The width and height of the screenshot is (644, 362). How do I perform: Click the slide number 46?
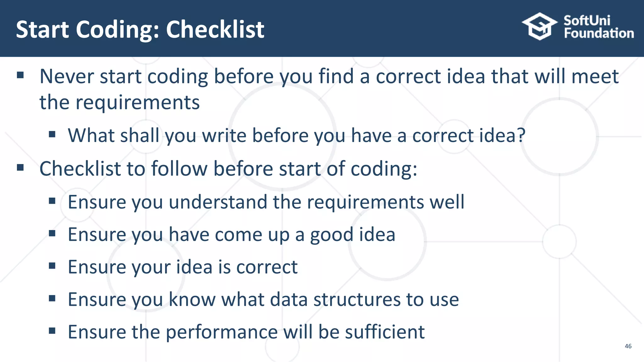[628, 346]
